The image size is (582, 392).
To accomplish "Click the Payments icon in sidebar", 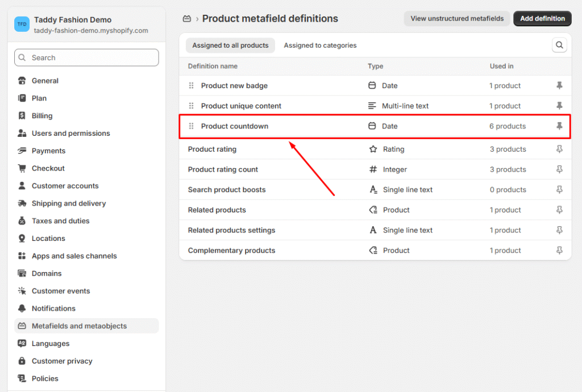I will click(x=22, y=151).
